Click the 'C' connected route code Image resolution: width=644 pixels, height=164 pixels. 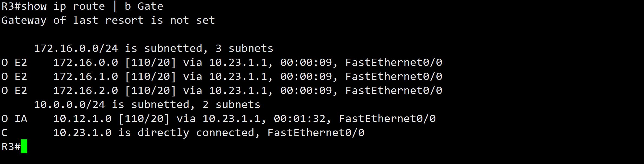tap(5, 133)
